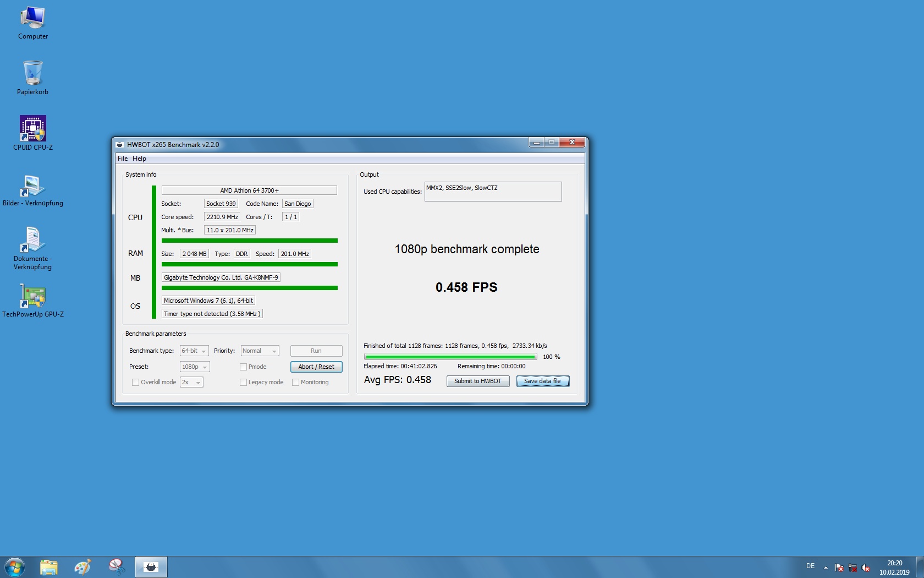Click Submit to HWBOT button

point(478,381)
